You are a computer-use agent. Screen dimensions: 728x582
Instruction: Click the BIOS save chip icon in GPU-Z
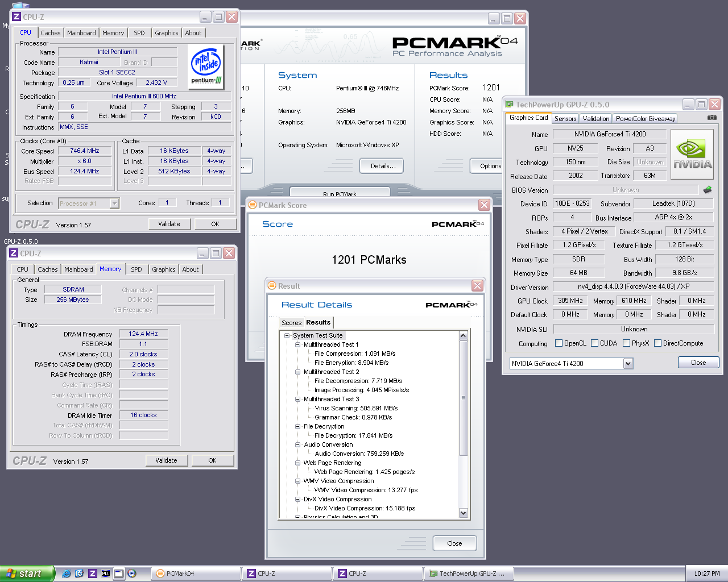[708, 190]
